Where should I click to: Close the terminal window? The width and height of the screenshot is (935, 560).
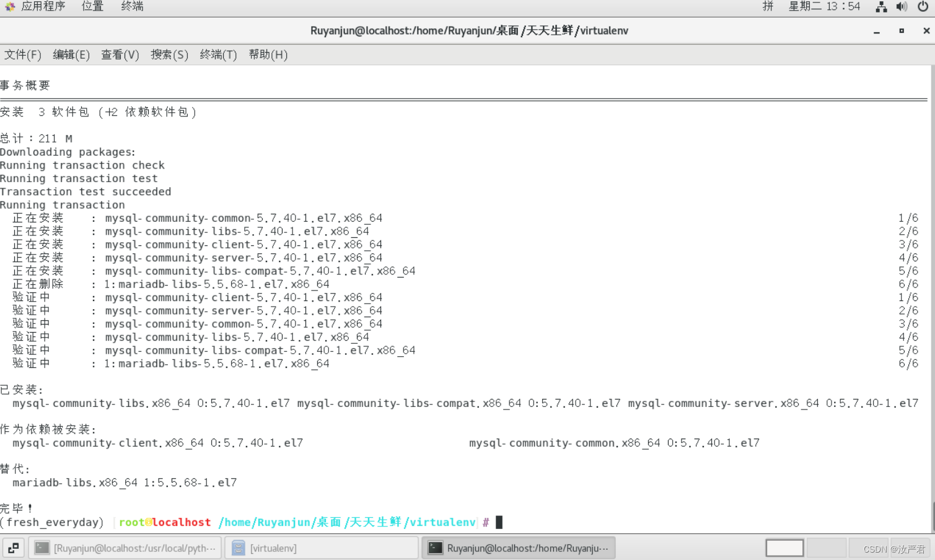(926, 31)
